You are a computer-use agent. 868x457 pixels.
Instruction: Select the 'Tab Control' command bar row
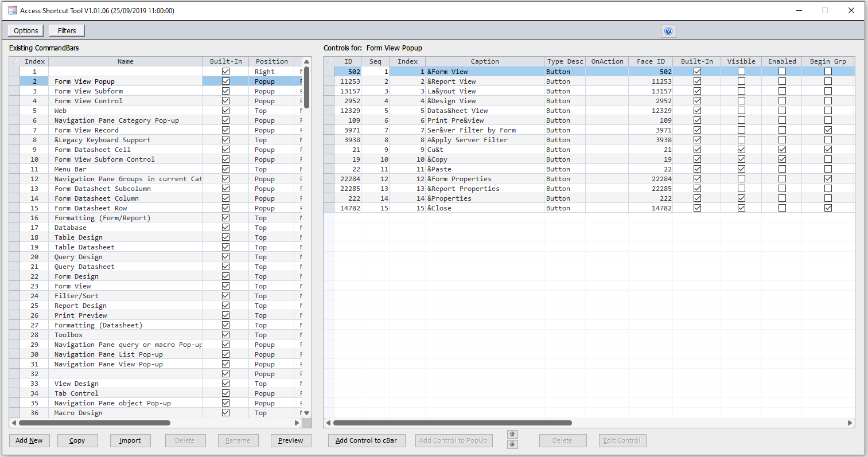tap(155, 393)
